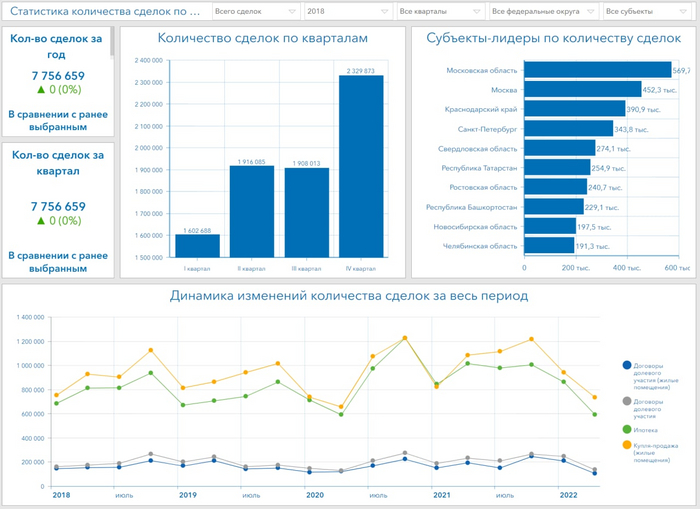The height and width of the screenshot is (509, 700).
Task: Click the 390,9 тыс. label
Action: (x=643, y=109)
